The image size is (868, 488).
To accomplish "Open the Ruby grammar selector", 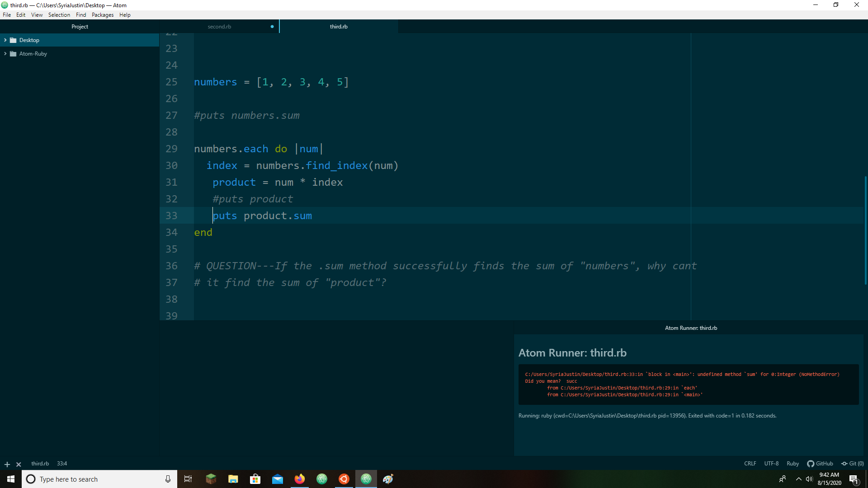I will [793, 464].
